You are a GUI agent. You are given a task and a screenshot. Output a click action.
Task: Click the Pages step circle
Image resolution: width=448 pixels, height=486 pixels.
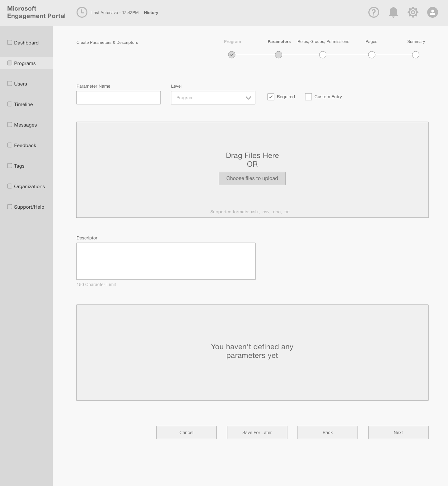point(372,55)
